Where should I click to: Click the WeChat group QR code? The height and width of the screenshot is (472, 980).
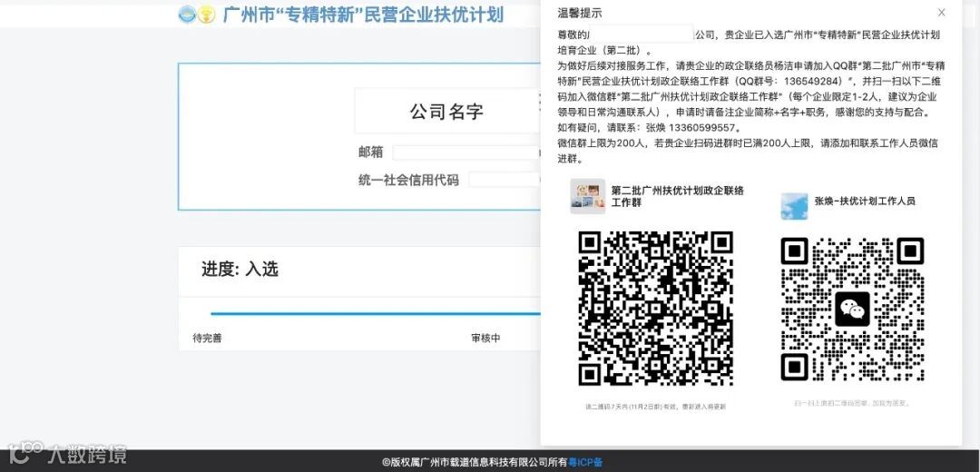(655, 309)
